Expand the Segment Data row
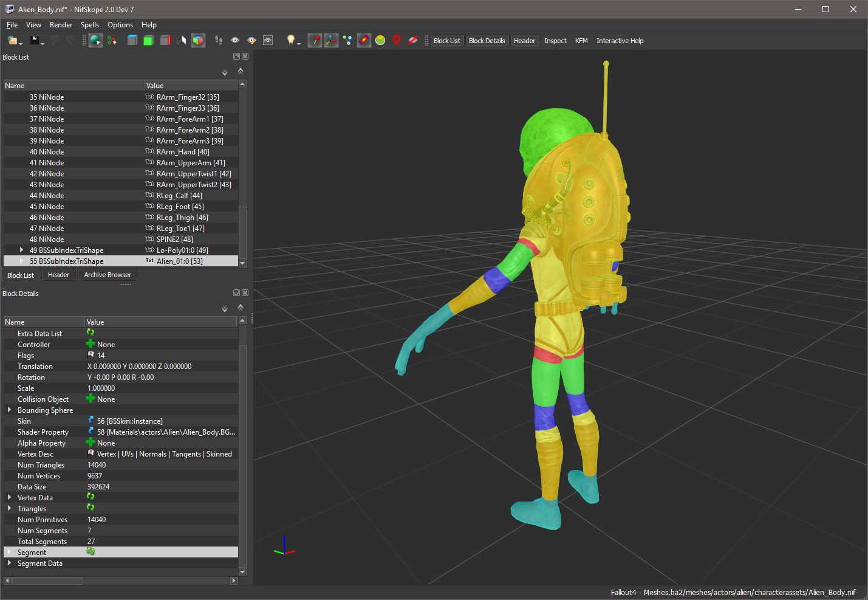Screen dimensions: 868x600 (x=9, y=563)
